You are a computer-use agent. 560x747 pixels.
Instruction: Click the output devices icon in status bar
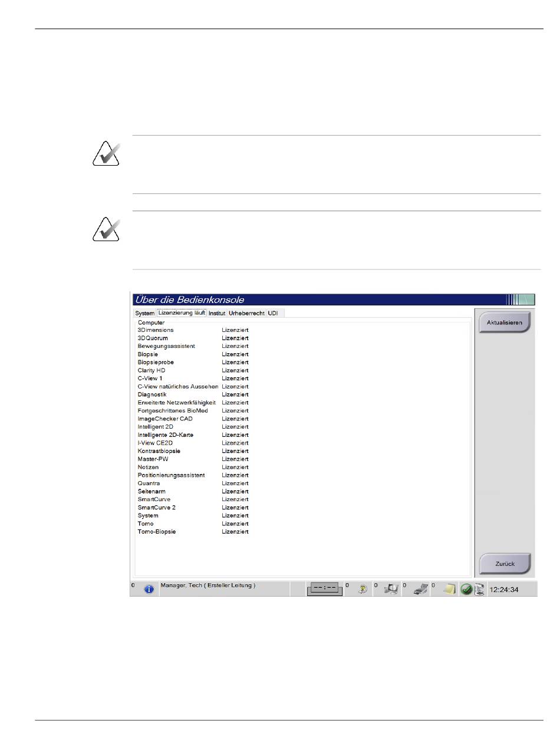coord(392,589)
